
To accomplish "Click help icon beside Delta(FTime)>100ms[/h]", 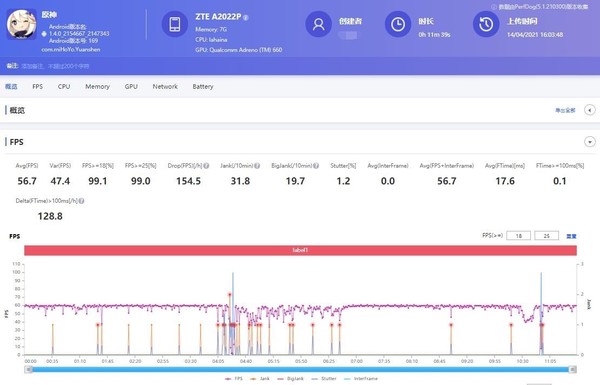I will pos(82,201).
